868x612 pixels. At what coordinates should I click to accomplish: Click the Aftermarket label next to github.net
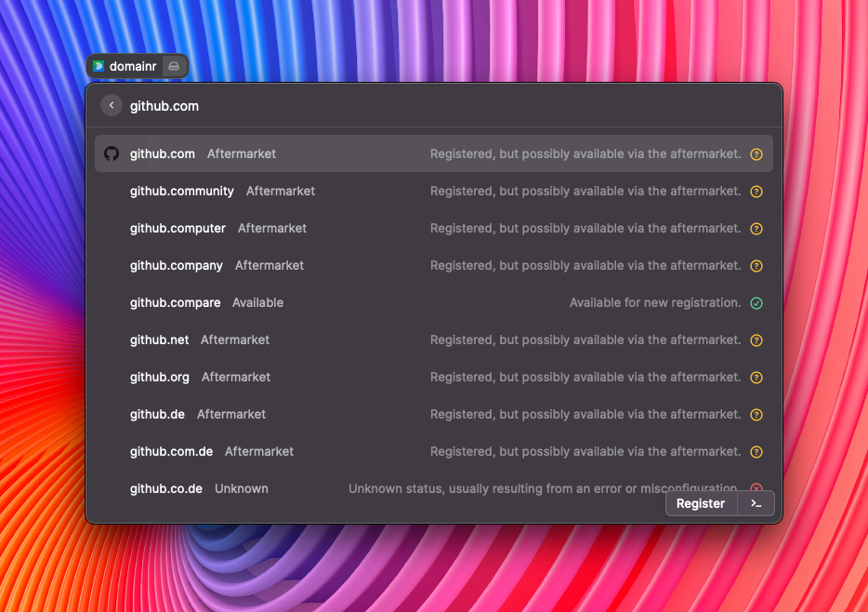click(x=235, y=340)
